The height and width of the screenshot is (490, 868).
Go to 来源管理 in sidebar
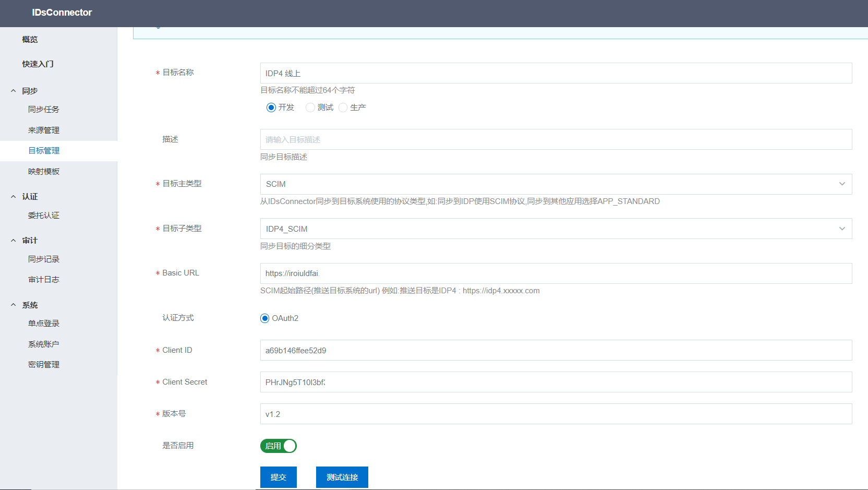click(44, 130)
